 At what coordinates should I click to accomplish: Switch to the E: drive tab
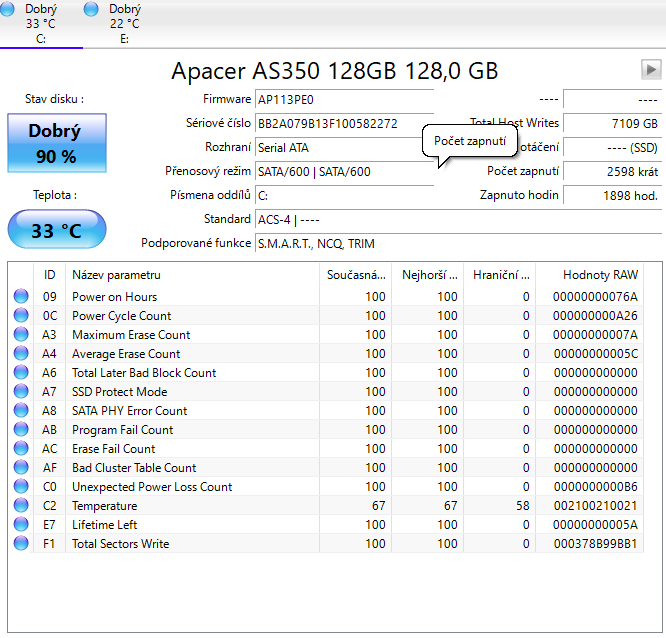(x=124, y=24)
